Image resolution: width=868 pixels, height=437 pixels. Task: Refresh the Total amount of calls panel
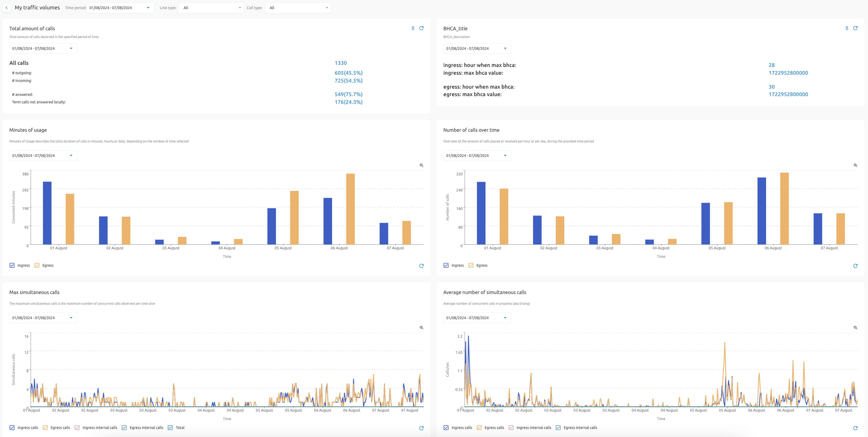point(421,28)
